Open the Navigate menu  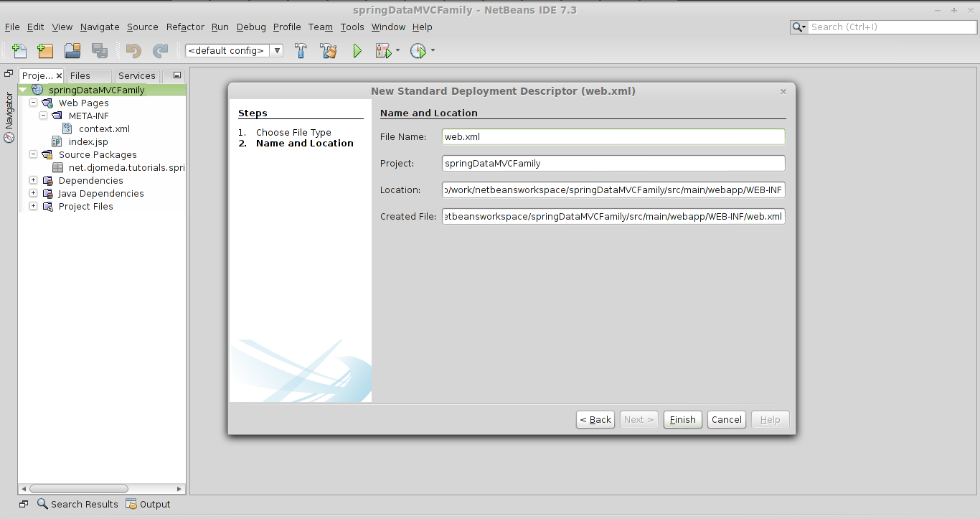click(100, 27)
